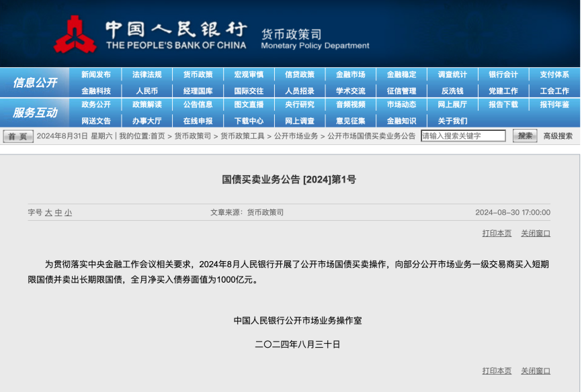The width and height of the screenshot is (582, 392).
Task: Open 宏观审慎 menu item
Action: tap(249, 75)
